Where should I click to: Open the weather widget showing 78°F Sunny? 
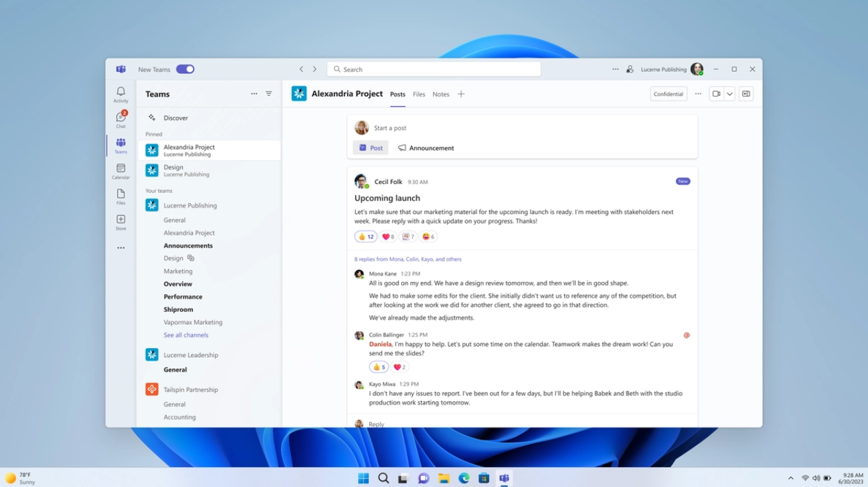tap(21, 478)
